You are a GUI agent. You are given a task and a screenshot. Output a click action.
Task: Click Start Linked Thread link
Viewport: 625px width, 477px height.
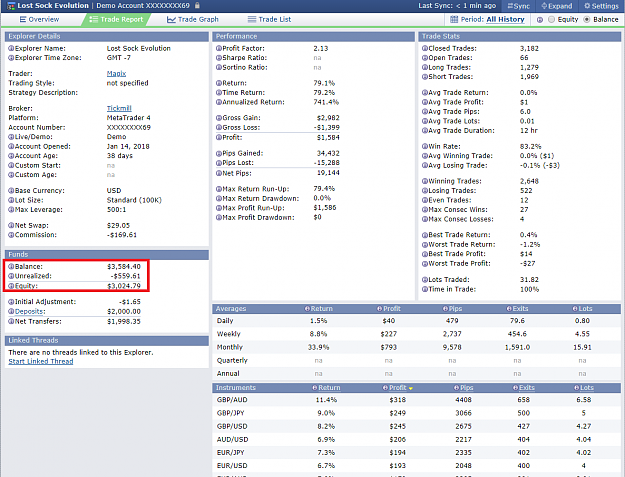[x=41, y=361]
